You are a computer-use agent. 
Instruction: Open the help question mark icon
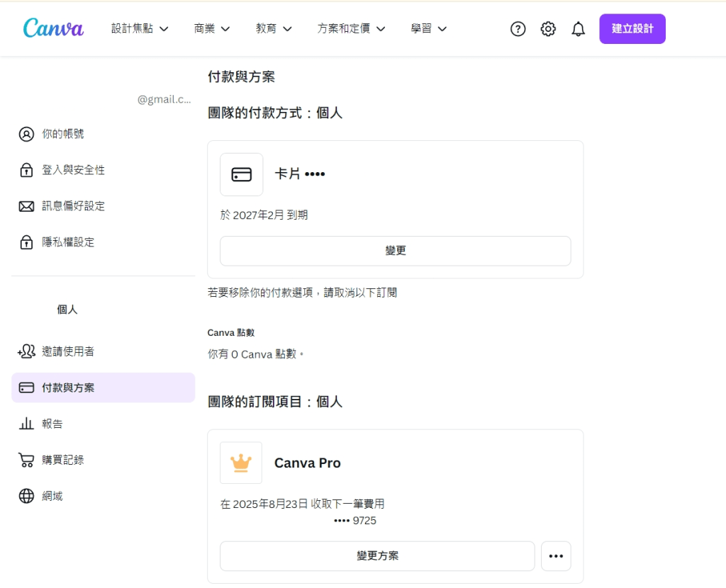[518, 29]
